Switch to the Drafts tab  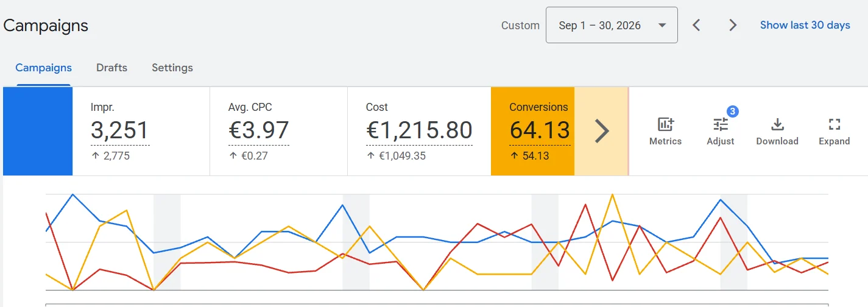pyautogui.click(x=111, y=68)
